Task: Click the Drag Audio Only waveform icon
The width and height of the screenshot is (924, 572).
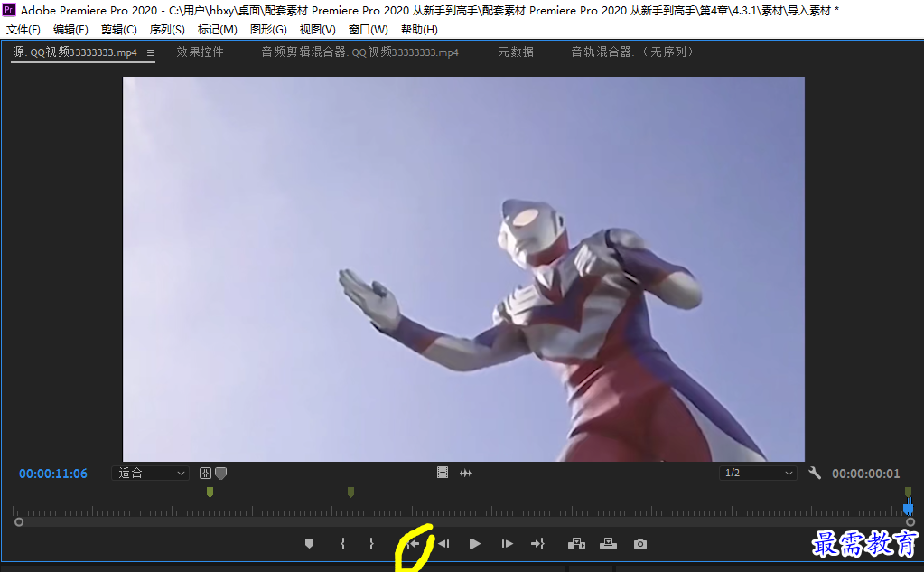Action: click(x=465, y=473)
